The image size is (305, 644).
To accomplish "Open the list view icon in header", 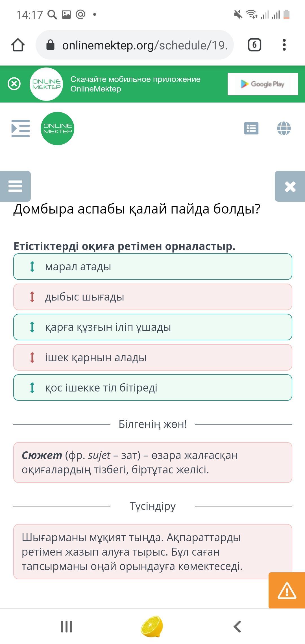I will [251, 129].
